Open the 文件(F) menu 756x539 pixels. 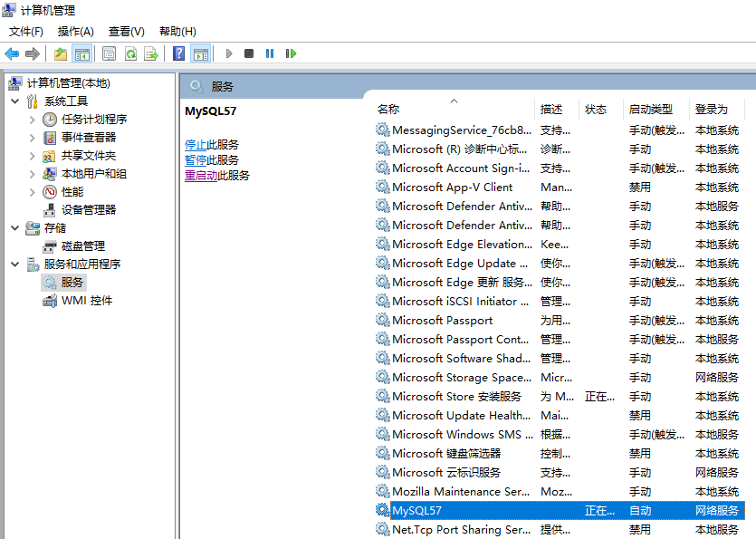(x=26, y=32)
